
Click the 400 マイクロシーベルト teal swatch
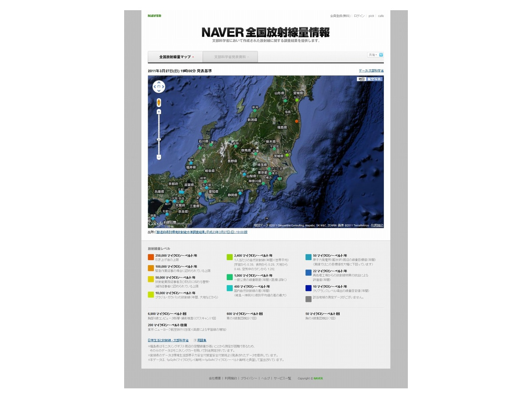click(x=230, y=288)
